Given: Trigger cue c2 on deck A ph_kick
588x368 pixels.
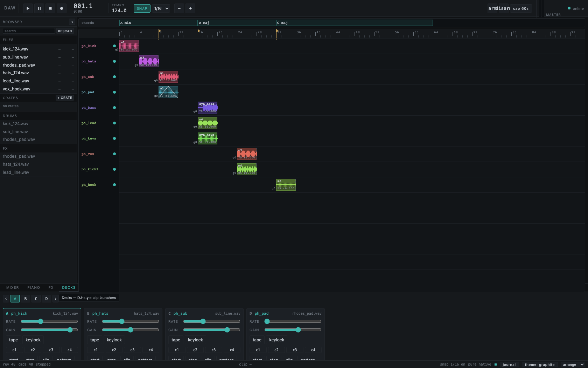Looking at the screenshot, I should (33, 350).
